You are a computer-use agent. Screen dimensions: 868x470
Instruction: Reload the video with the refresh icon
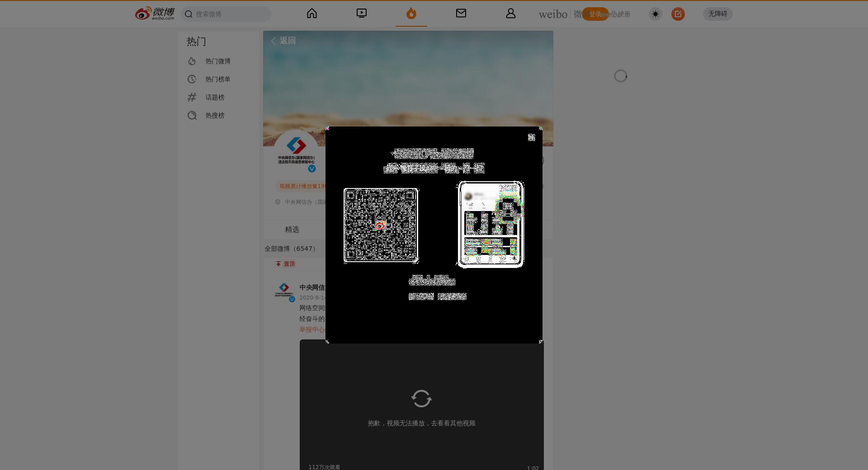click(421, 399)
